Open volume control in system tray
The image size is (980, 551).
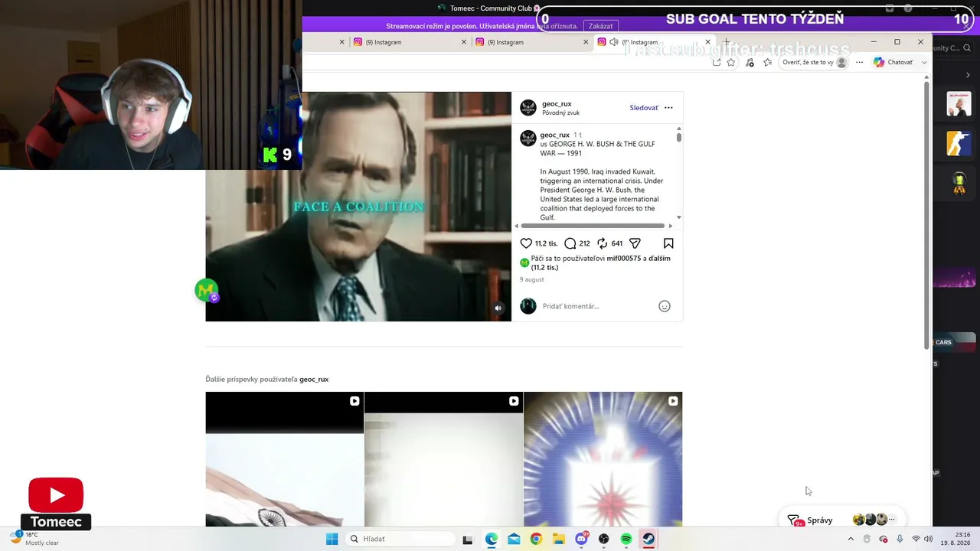click(929, 539)
